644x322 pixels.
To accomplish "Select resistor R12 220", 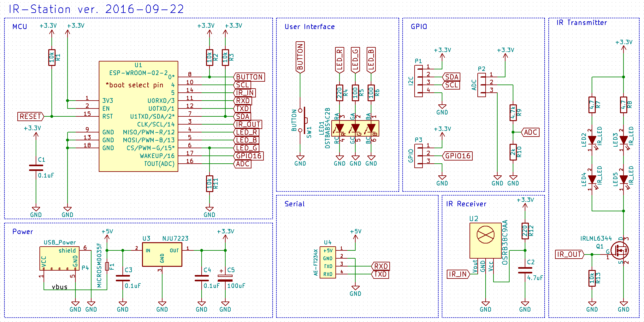I will [x=525, y=231].
